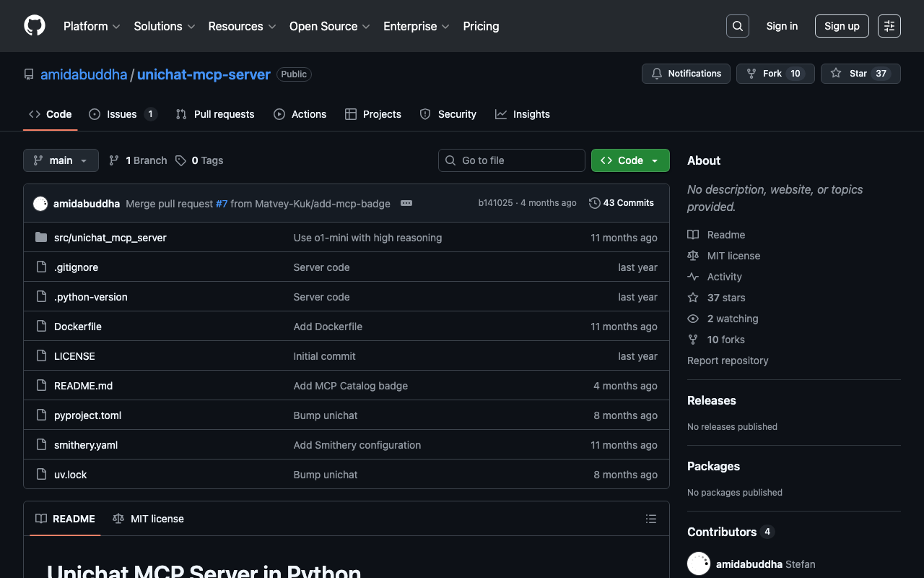
Task: Open appearance settings icon in header
Action: coord(889,26)
